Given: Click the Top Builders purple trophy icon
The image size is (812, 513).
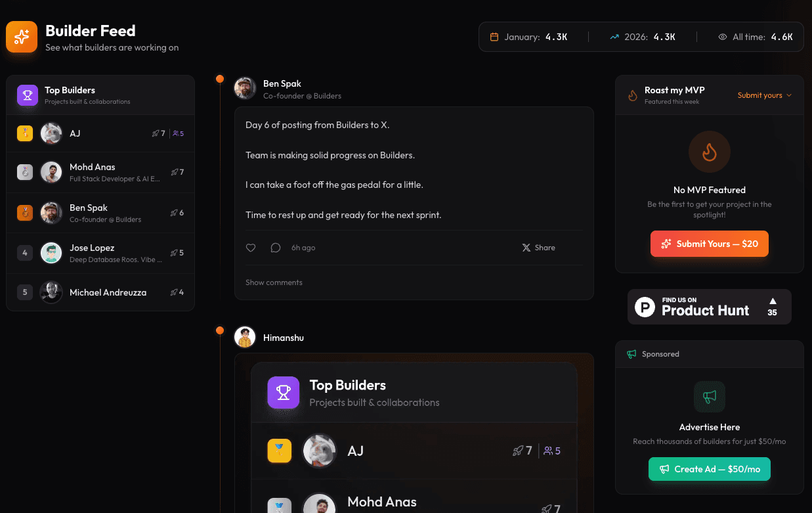Looking at the screenshot, I should click(x=28, y=95).
